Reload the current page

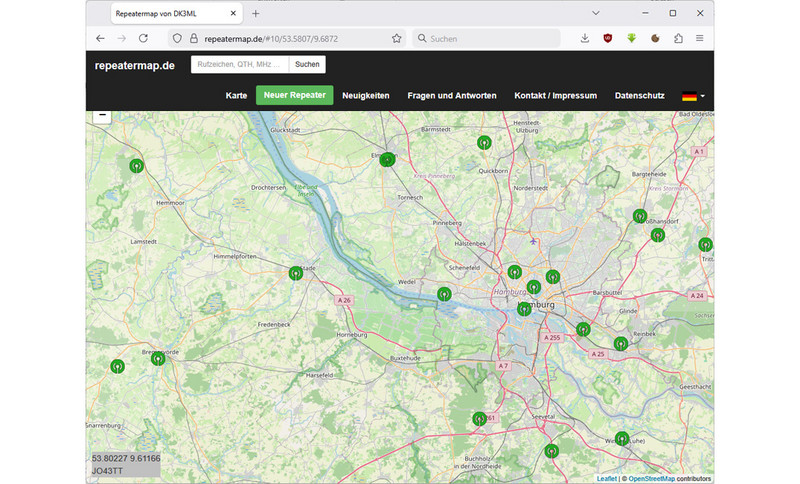143,38
